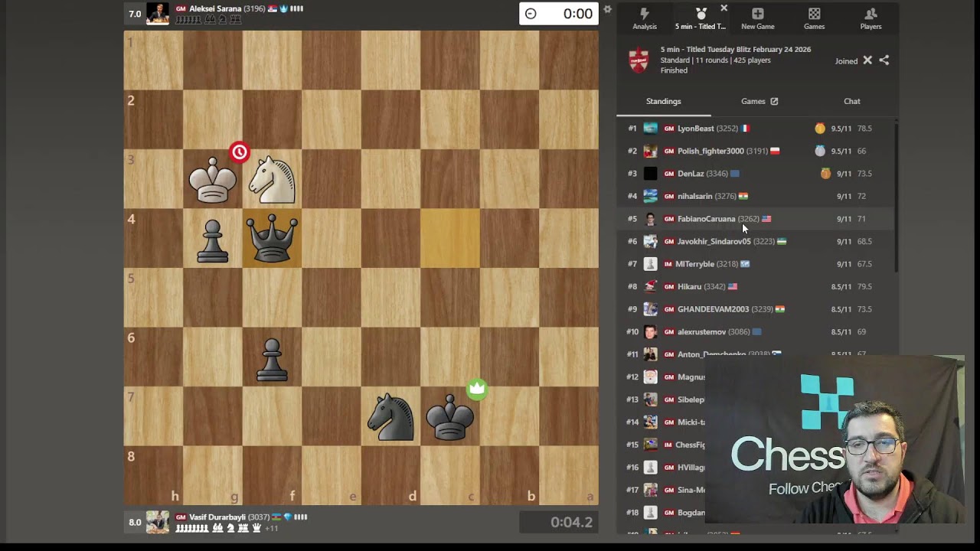Open MITerryble's standings row

click(x=755, y=264)
